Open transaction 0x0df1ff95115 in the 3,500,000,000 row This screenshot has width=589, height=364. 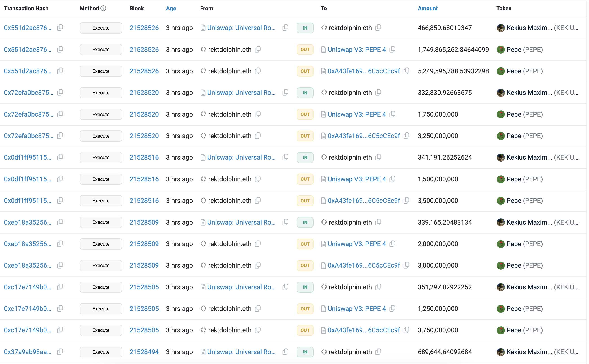click(x=28, y=201)
